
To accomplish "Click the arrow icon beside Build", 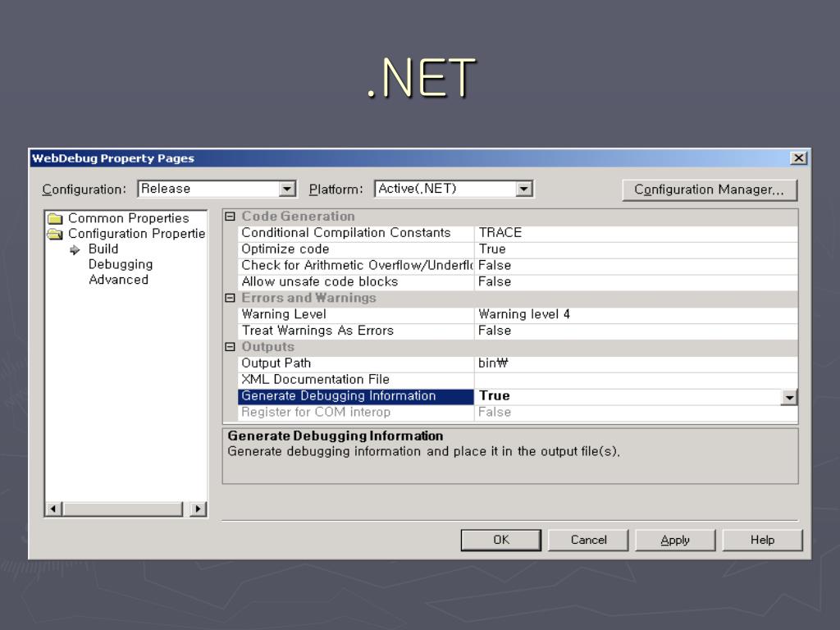I will [75, 249].
